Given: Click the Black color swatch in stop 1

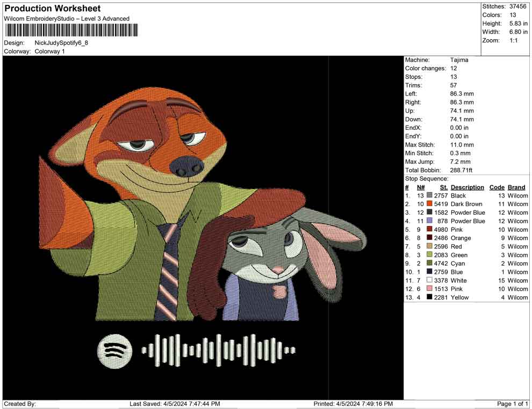Looking at the screenshot, I should point(429,196).
